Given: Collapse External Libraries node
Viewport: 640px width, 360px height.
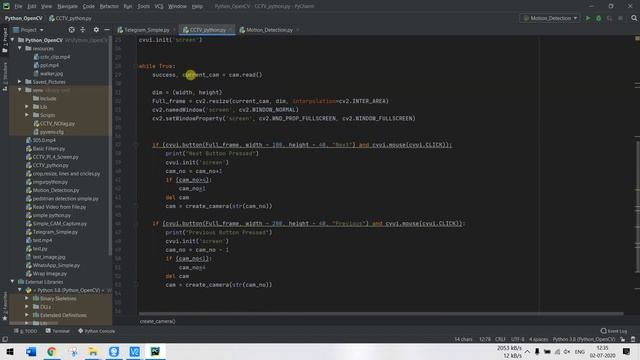Looking at the screenshot, I should click(13, 282).
